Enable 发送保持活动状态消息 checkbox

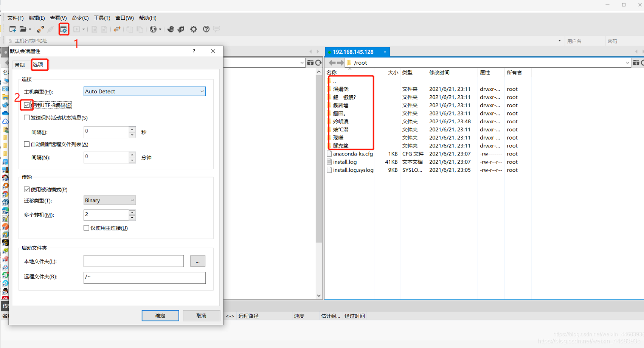[x=26, y=118]
